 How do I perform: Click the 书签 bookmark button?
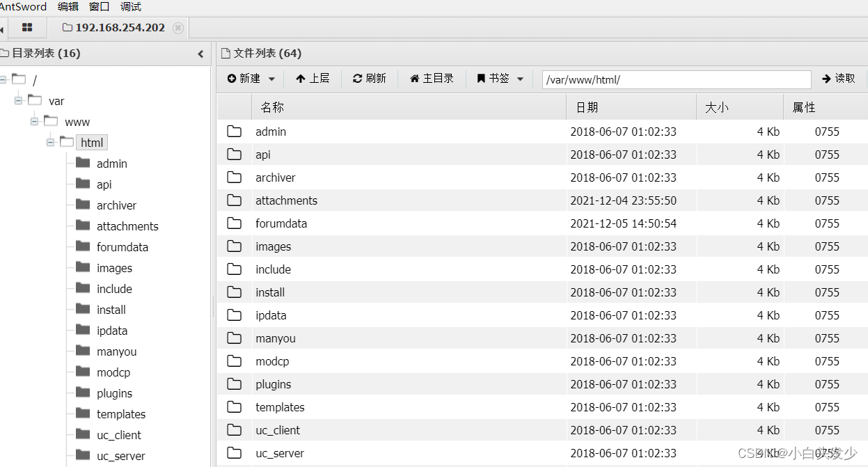point(493,79)
